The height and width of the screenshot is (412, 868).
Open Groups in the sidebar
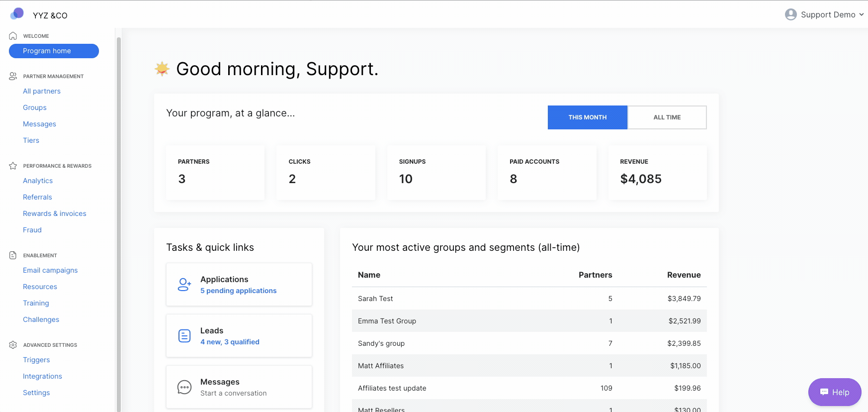point(35,107)
